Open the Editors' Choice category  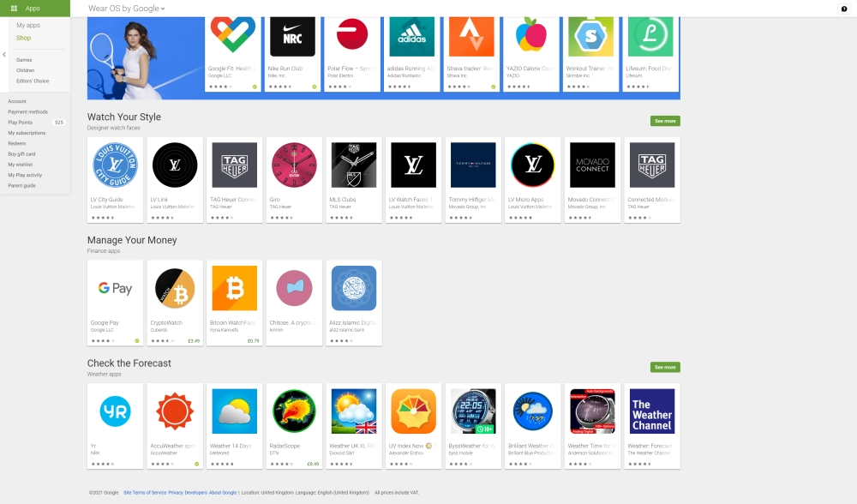[x=33, y=81]
